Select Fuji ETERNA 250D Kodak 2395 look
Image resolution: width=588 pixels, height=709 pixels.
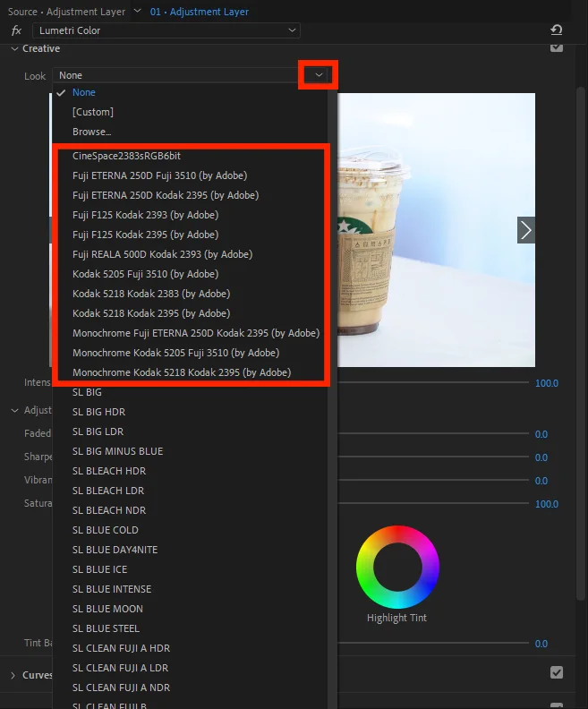pyautogui.click(x=190, y=195)
